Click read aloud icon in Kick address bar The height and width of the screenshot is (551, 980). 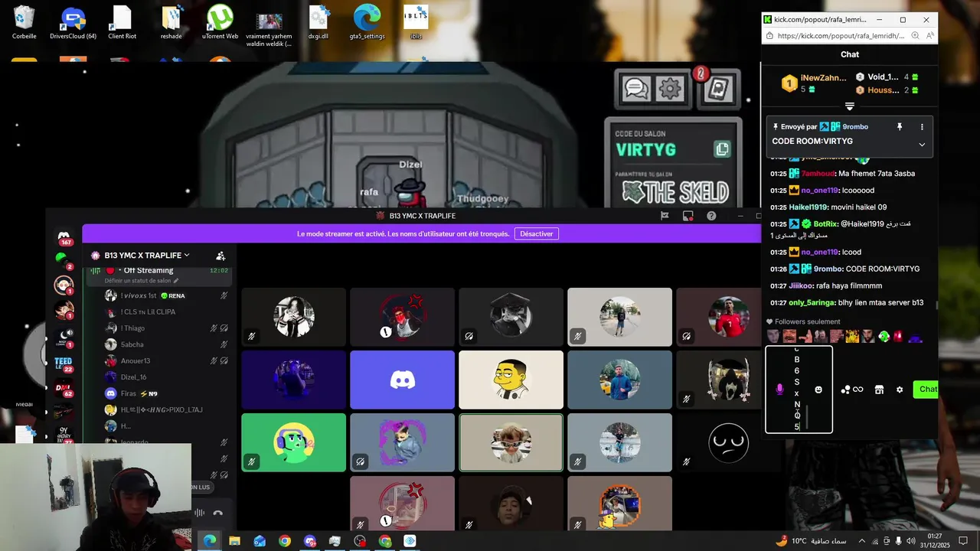929,36
